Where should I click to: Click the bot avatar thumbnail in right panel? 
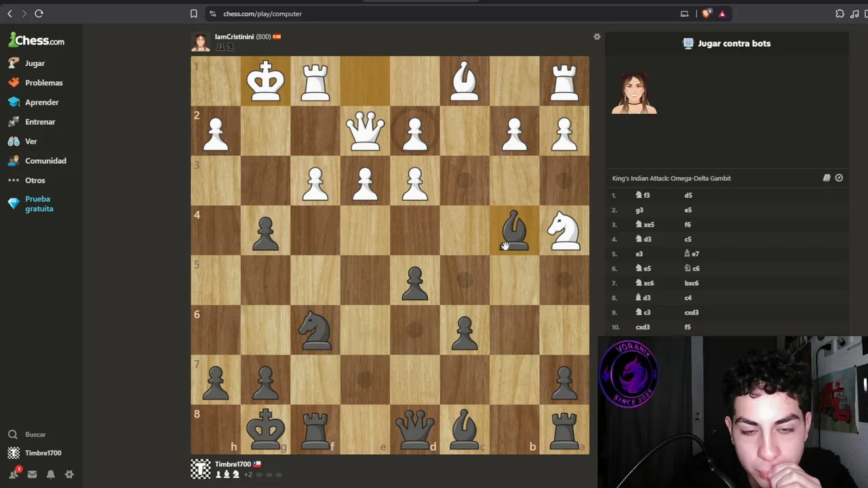coord(634,94)
